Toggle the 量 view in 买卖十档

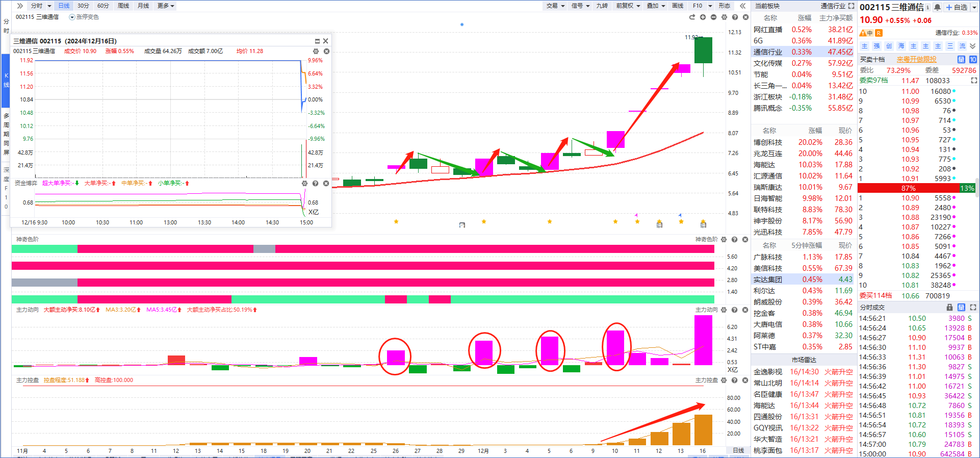961,60
